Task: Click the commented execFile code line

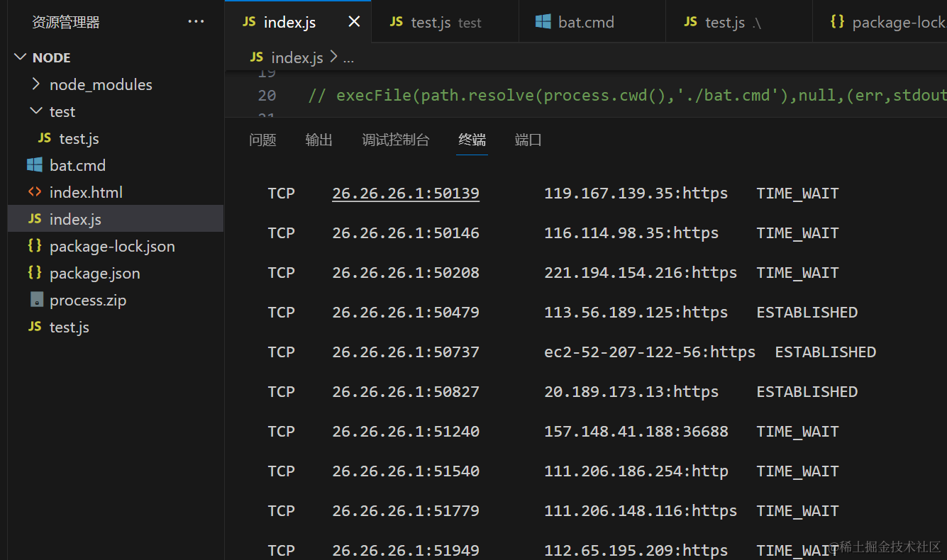Action: 627,95
